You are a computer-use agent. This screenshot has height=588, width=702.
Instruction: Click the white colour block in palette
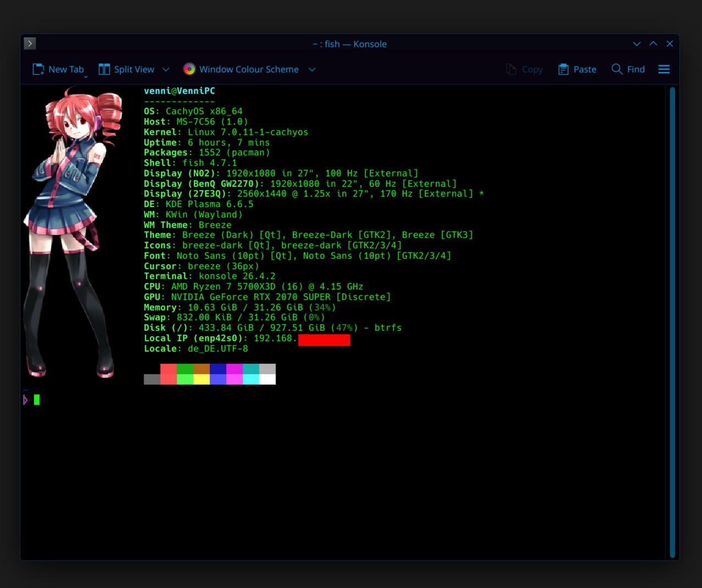coord(268,379)
